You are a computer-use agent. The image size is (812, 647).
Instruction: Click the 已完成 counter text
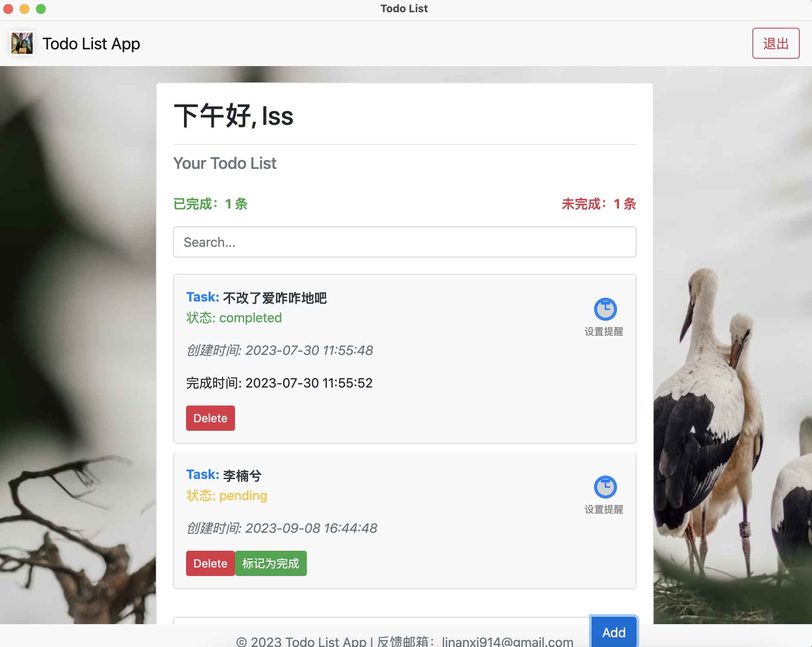point(211,204)
